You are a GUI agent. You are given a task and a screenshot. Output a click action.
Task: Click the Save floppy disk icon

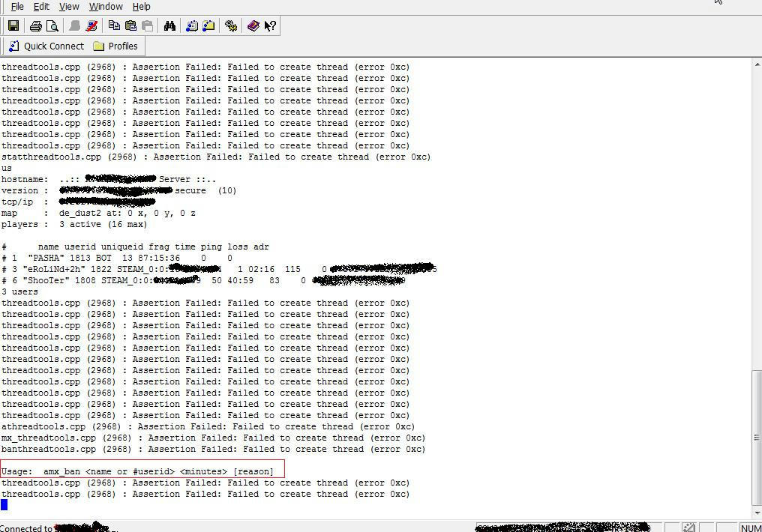click(x=13, y=25)
